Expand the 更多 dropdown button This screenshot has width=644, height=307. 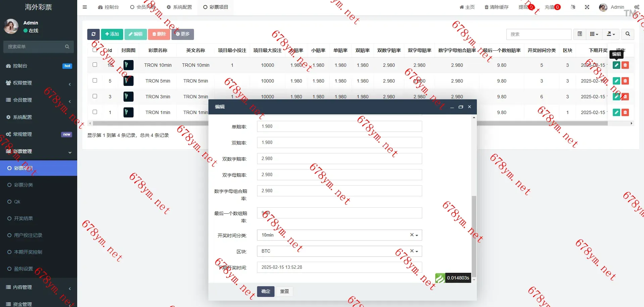coord(183,34)
